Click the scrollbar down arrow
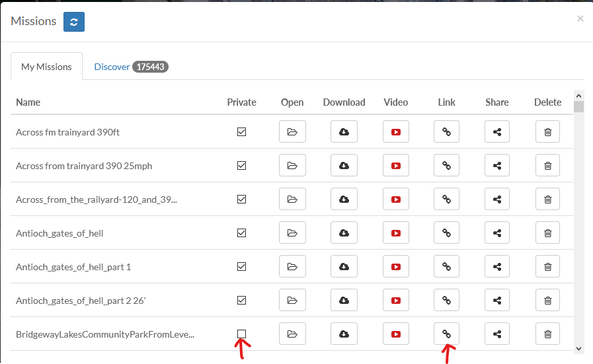The width and height of the screenshot is (593, 364). pos(578,348)
